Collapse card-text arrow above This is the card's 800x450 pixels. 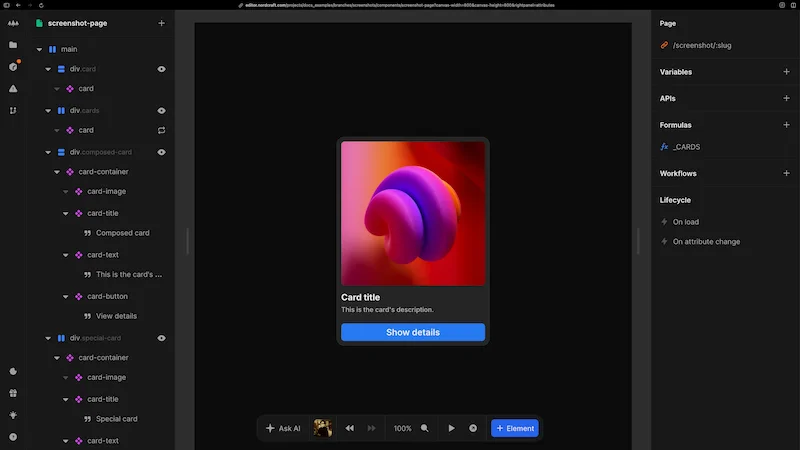pos(66,255)
